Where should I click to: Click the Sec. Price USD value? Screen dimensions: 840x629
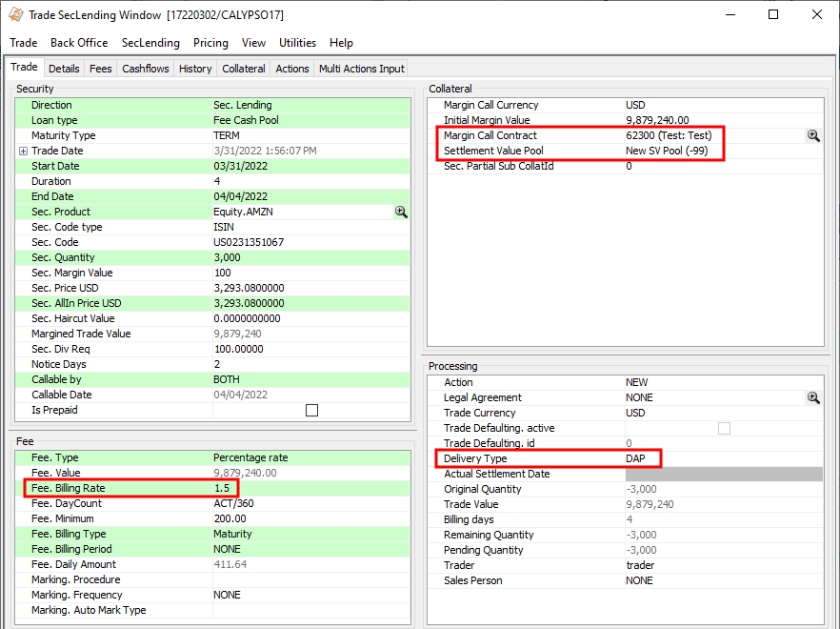(x=249, y=289)
